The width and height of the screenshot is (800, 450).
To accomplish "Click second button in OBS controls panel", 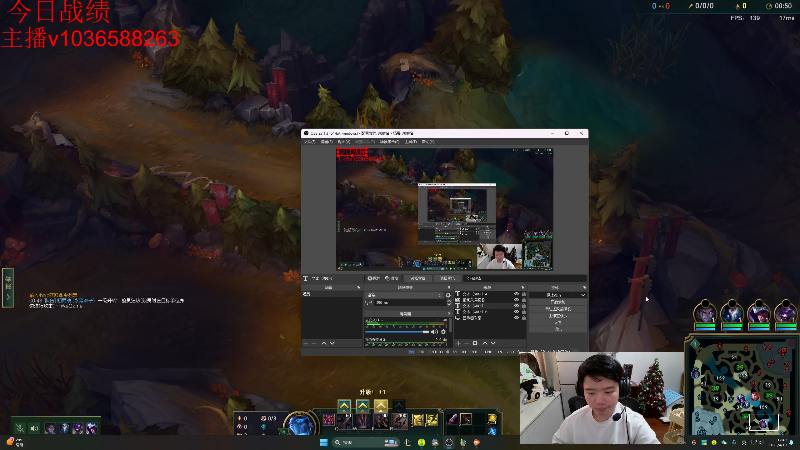I will 558,309.
